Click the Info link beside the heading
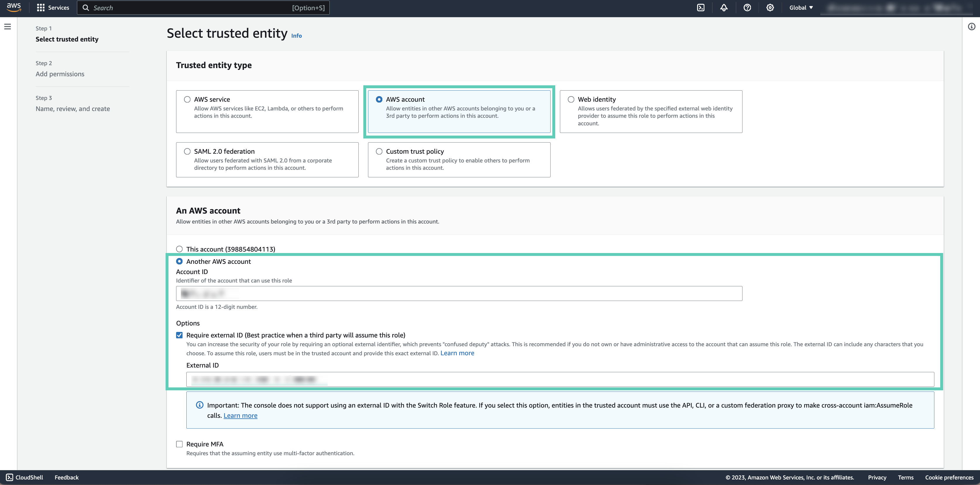The height and width of the screenshot is (485, 980). point(296,36)
